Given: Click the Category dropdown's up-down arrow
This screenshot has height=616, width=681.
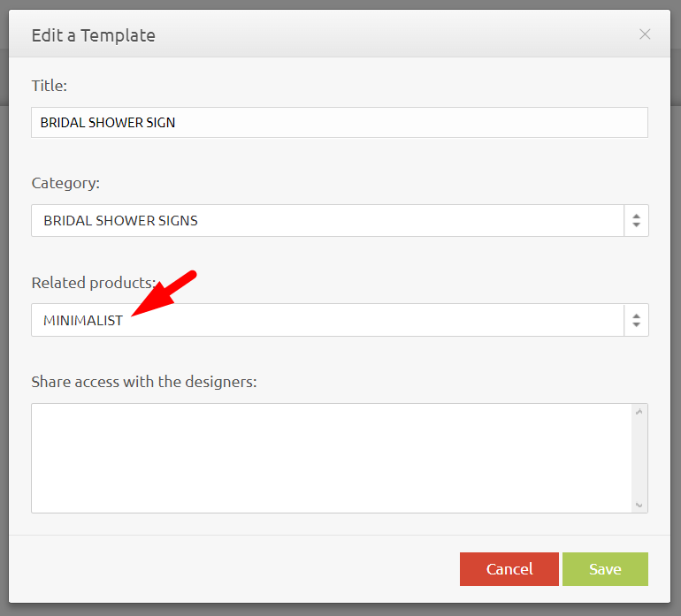Looking at the screenshot, I should click(x=636, y=221).
